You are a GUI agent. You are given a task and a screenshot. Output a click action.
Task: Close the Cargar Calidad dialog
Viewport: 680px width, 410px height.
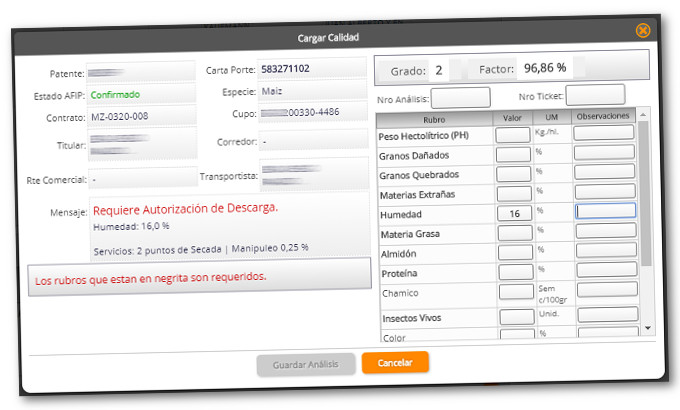click(x=643, y=30)
